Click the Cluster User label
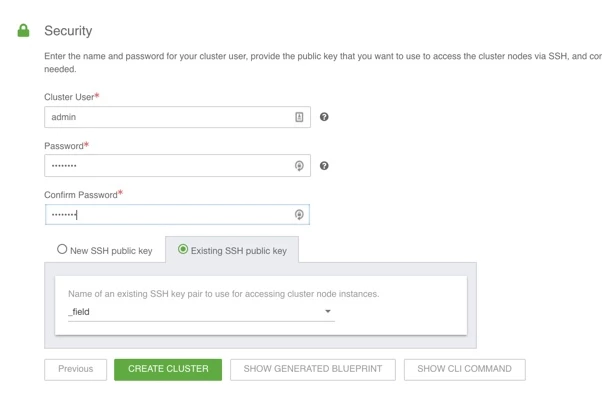Image resolution: width=602 pixels, height=398 pixels. pos(69,97)
